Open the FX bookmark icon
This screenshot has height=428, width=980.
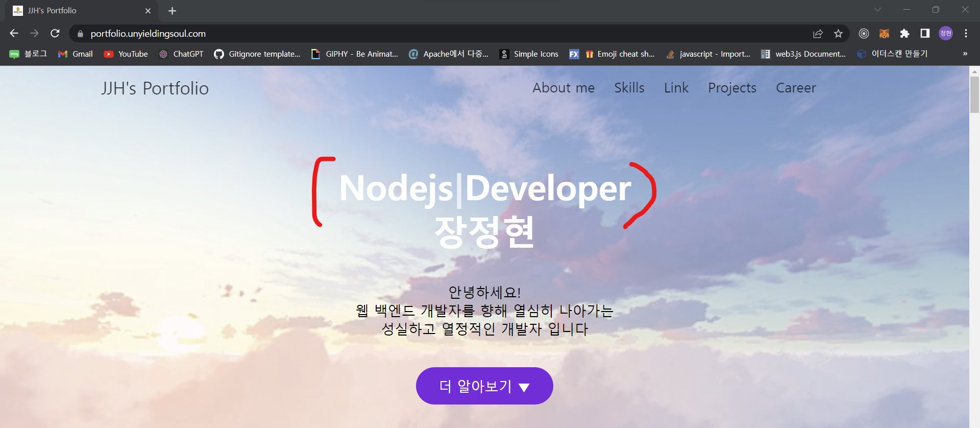click(574, 54)
